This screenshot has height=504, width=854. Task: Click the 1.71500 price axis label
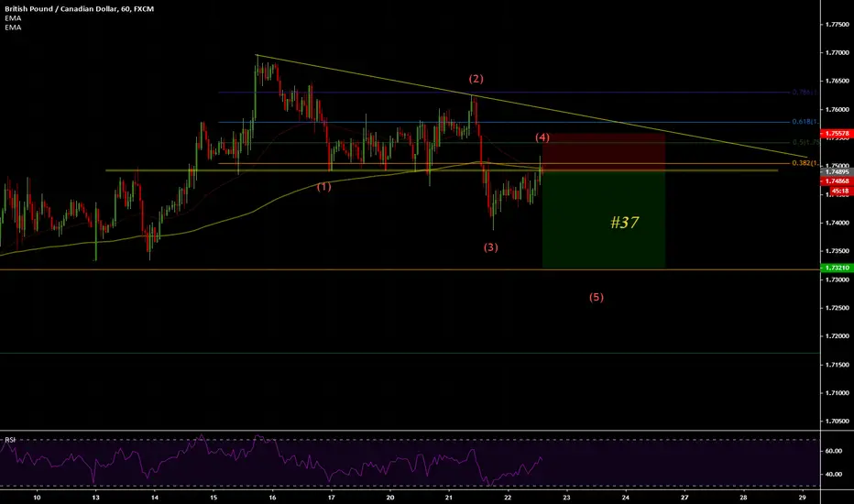coord(838,365)
